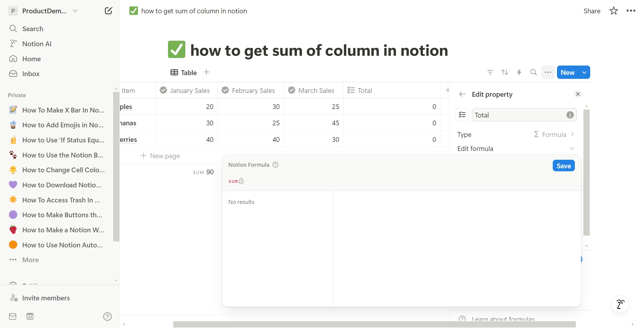Click Invite members
Viewport: 644px width, 328px height.
click(x=46, y=298)
